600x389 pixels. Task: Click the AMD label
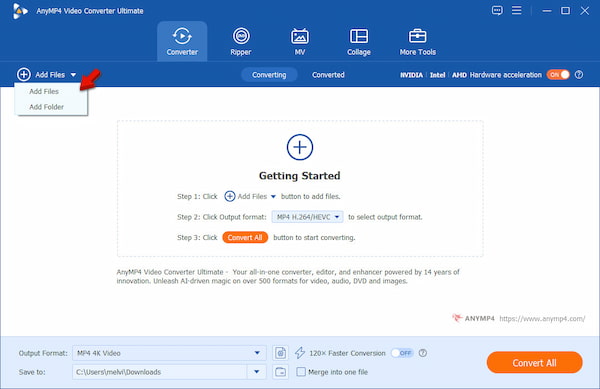tap(459, 75)
